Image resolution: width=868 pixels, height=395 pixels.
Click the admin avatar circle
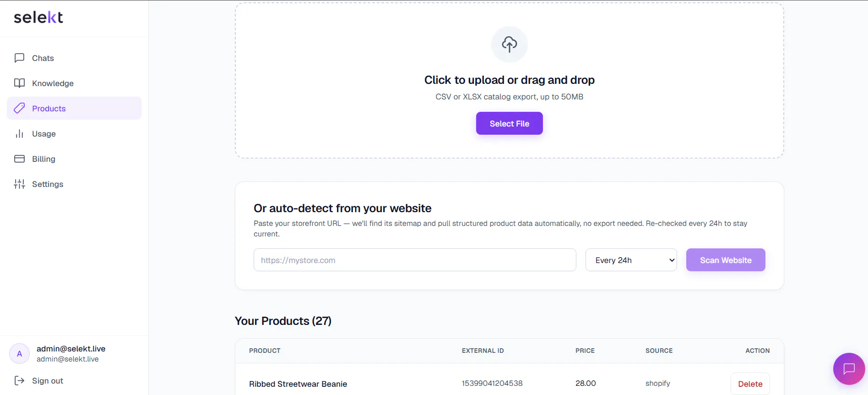point(19,354)
